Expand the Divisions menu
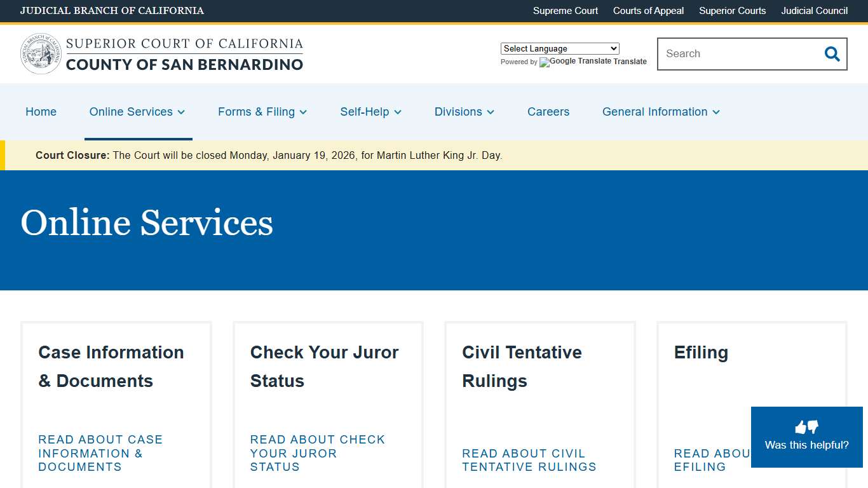Screen dimensions: 868x488 [x=464, y=112]
